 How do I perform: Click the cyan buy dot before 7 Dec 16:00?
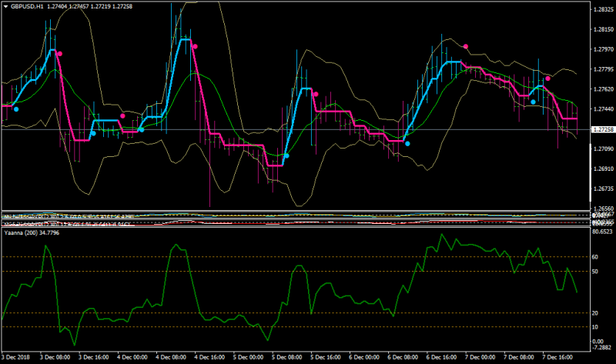click(533, 102)
